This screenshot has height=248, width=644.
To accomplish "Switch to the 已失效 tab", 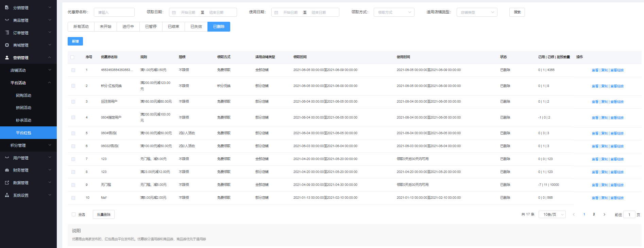I will point(196,26).
